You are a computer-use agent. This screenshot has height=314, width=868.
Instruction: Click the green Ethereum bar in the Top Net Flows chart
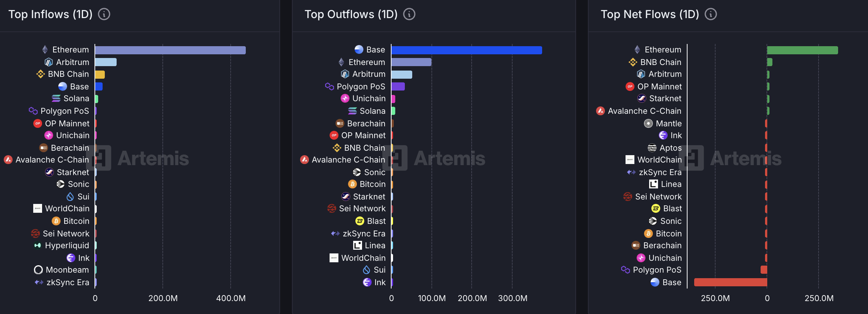tap(802, 50)
